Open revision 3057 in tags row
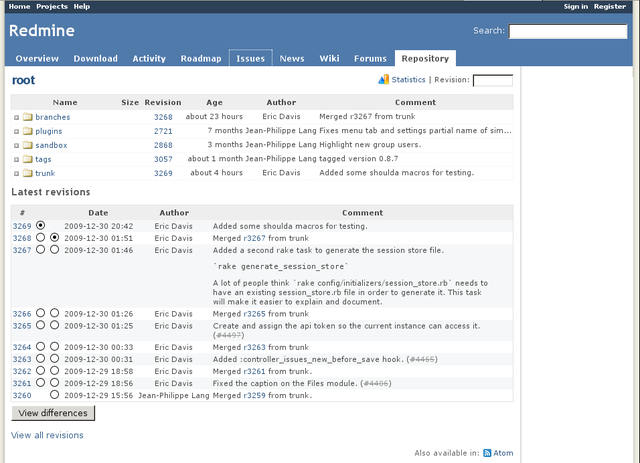 tap(163, 159)
